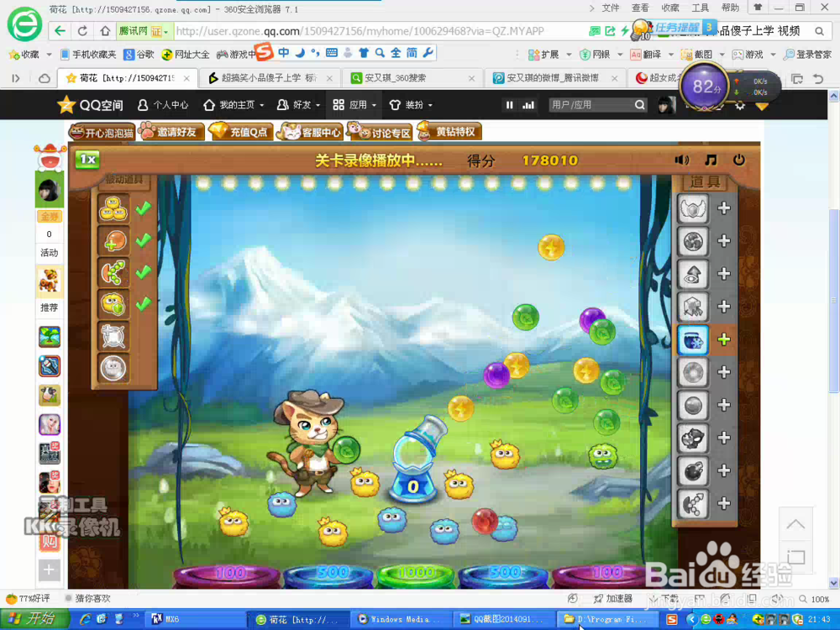This screenshot has height=630, width=840.
Task: Select the fan swirl prop icon
Action: point(693,242)
